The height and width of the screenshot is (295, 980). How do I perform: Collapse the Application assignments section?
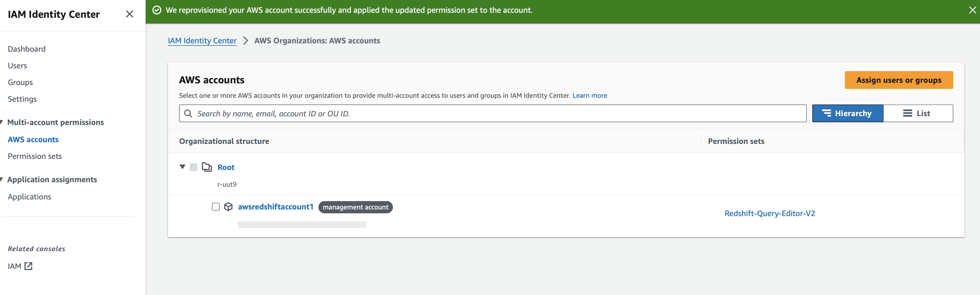click(2, 179)
